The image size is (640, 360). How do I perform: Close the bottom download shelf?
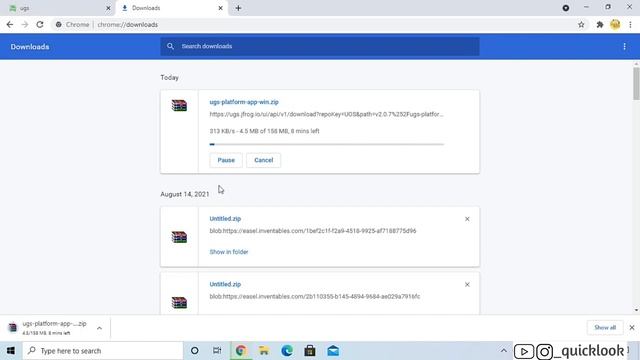click(x=632, y=327)
